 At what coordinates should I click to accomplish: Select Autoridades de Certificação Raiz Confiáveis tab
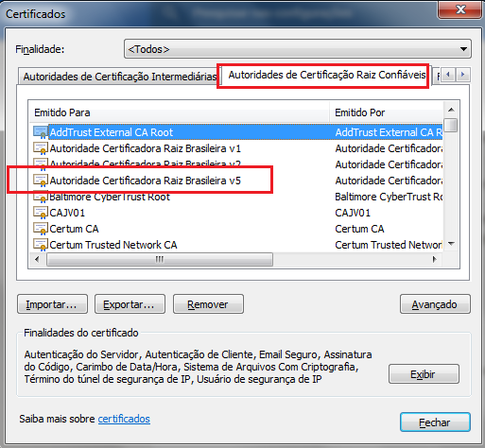point(326,75)
